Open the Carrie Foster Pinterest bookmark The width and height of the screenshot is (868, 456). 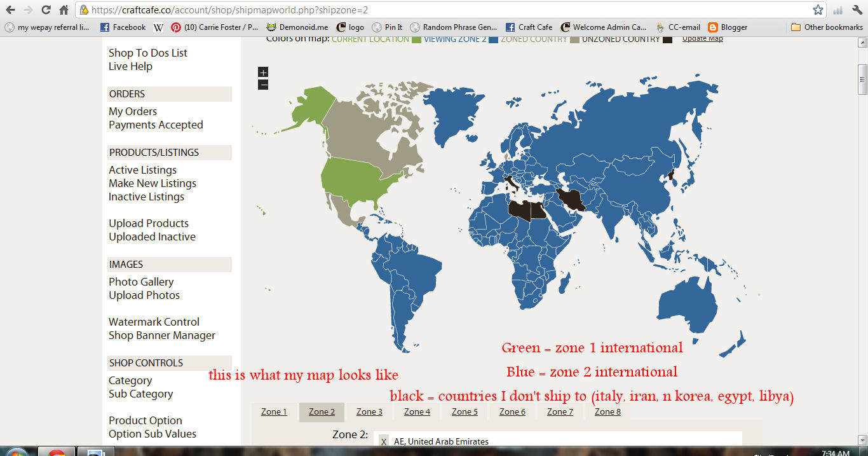click(x=215, y=27)
